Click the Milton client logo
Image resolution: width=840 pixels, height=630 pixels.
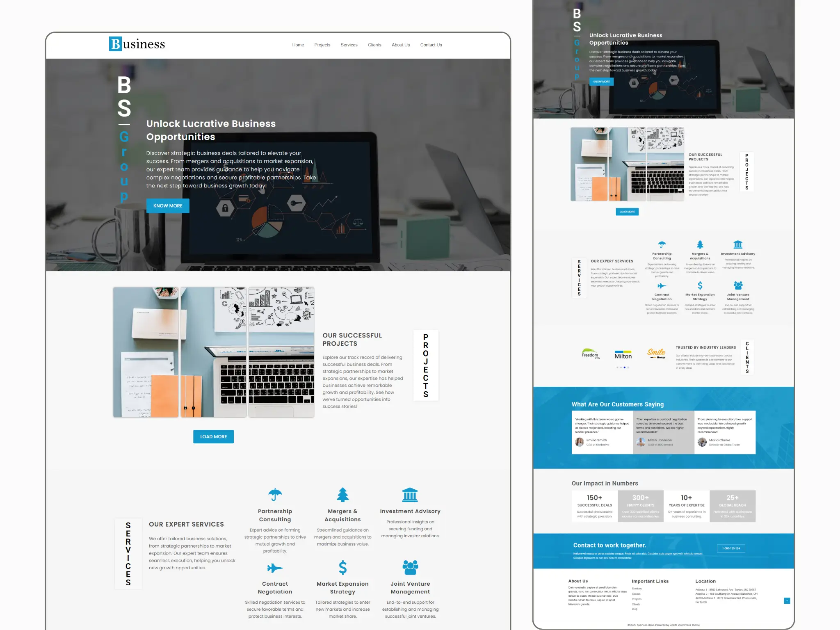click(x=623, y=355)
